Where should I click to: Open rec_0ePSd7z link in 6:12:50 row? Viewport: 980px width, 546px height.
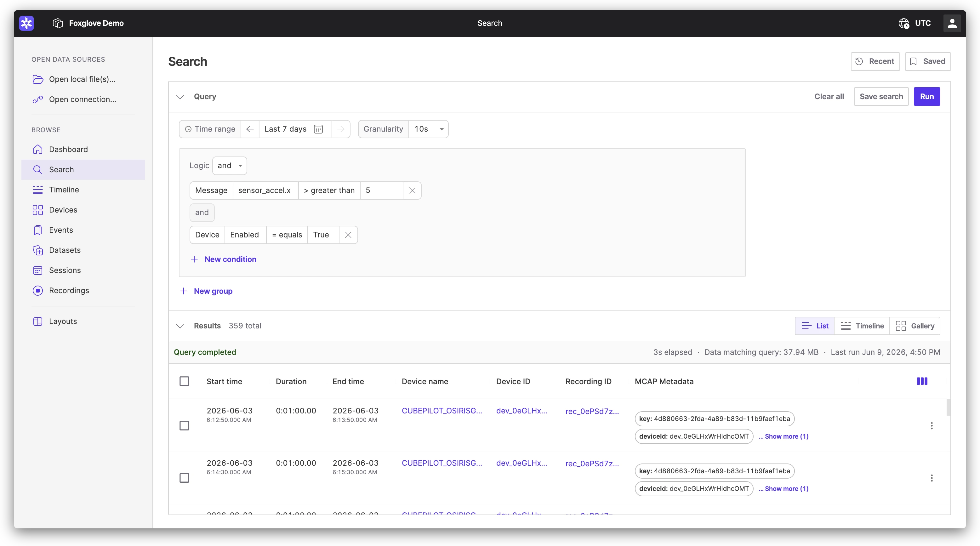[592, 411]
